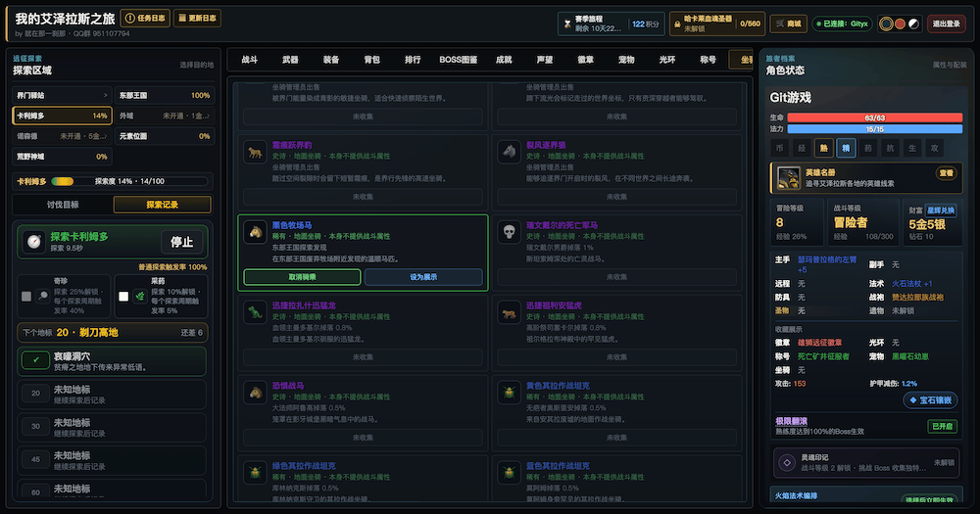Expand the 界门驿站 region chevron
This screenshot has width=980, height=514.
point(105,96)
